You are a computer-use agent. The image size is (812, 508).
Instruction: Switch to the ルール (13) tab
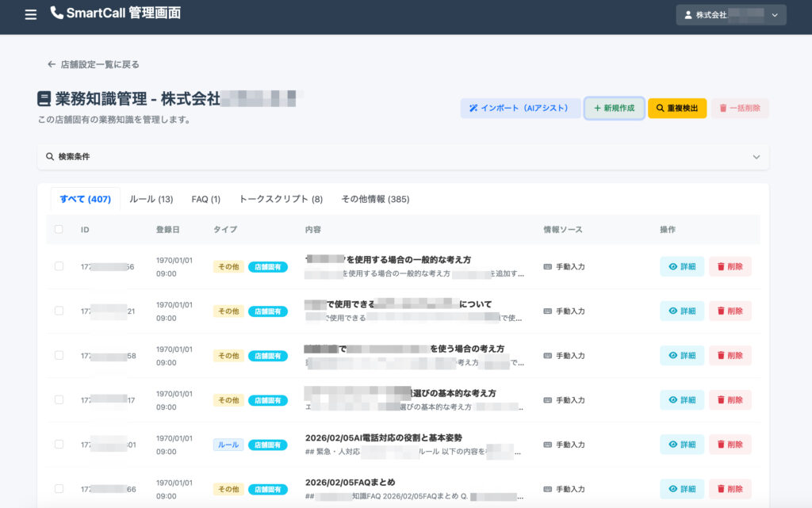151,200
